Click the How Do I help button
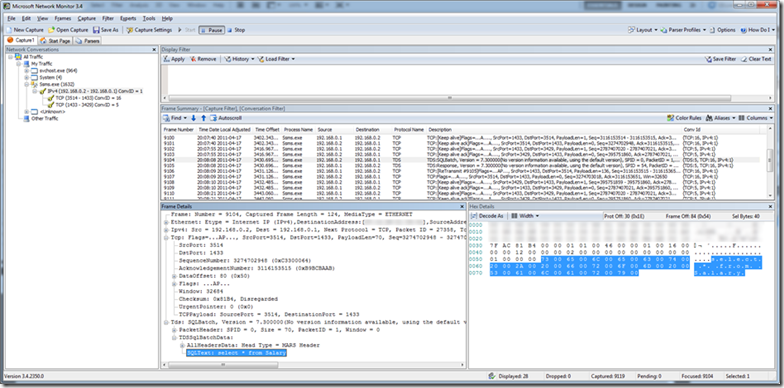Screen dimensions: 784x388 [758, 30]
